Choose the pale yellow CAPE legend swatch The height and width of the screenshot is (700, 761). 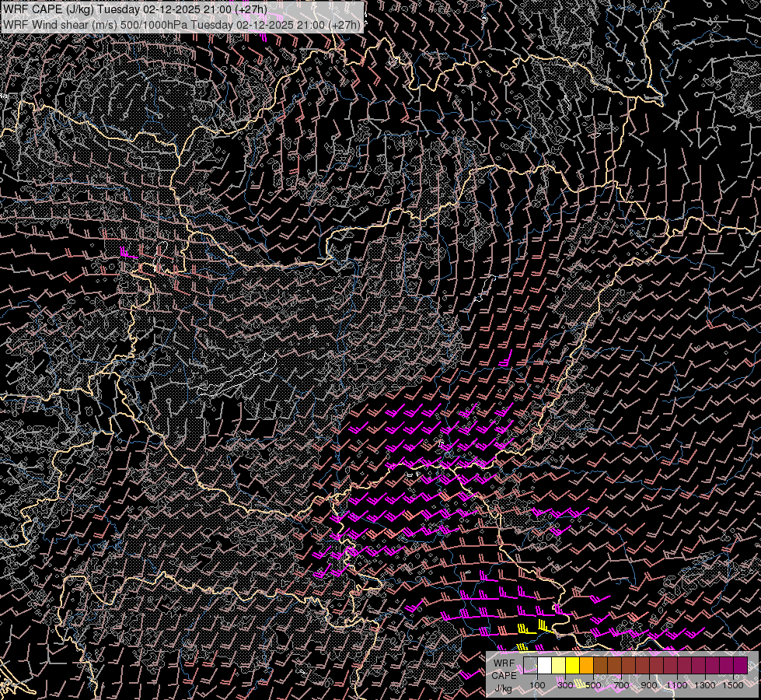point(558,666)
